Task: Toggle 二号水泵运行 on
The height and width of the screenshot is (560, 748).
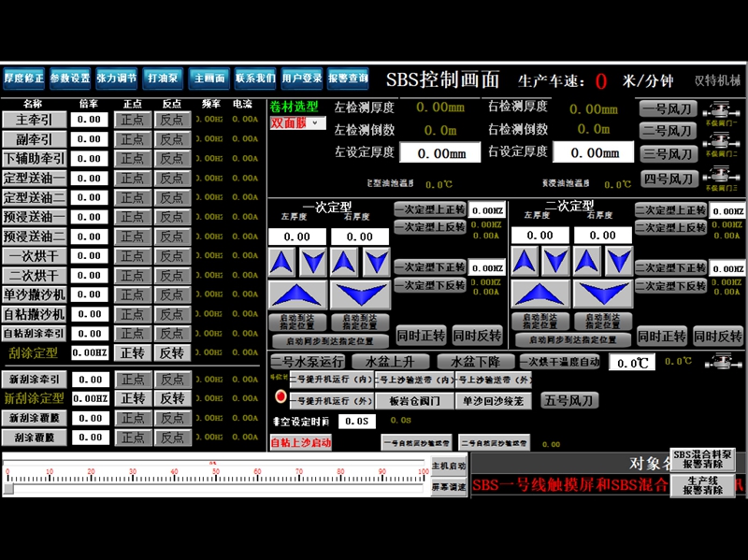Action: (x=308, y=362)
